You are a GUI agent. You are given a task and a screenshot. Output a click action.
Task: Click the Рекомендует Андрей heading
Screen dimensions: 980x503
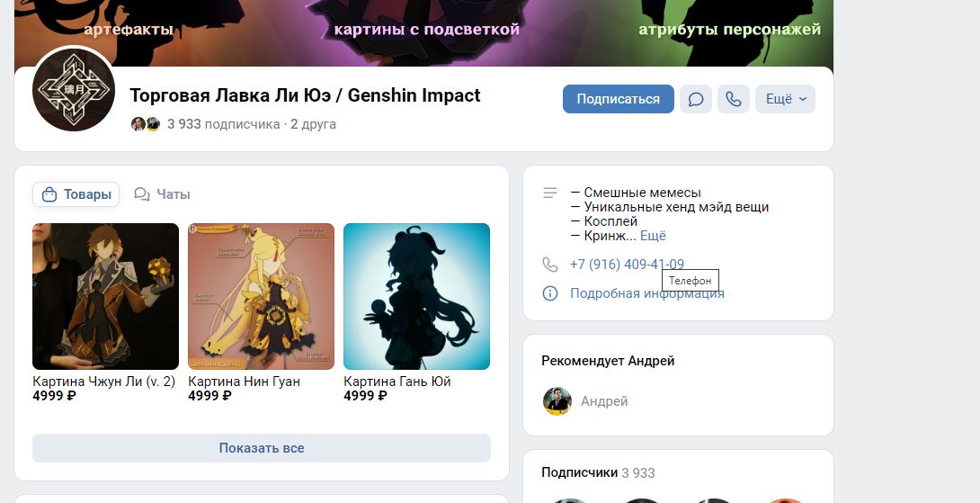tap(608, 361)
